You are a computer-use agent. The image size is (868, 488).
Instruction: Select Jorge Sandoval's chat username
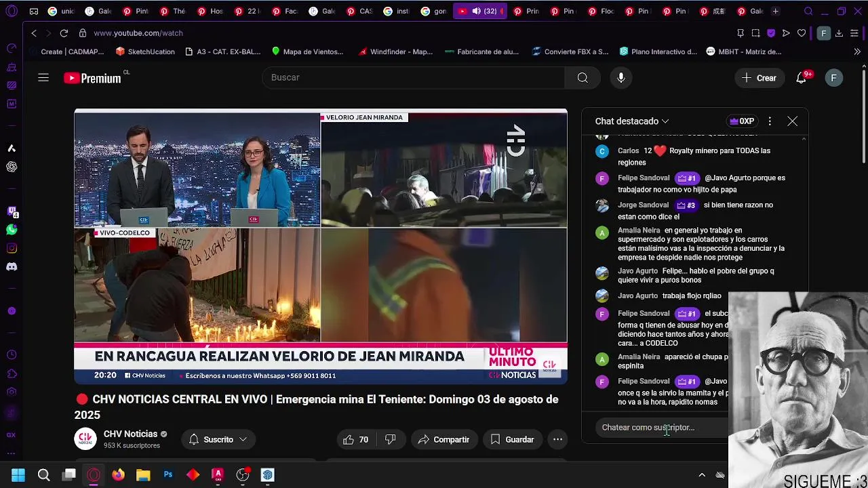pos(643,205)
